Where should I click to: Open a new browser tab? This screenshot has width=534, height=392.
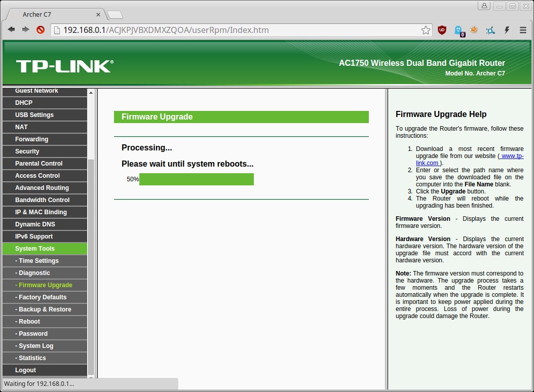(115, 15)
